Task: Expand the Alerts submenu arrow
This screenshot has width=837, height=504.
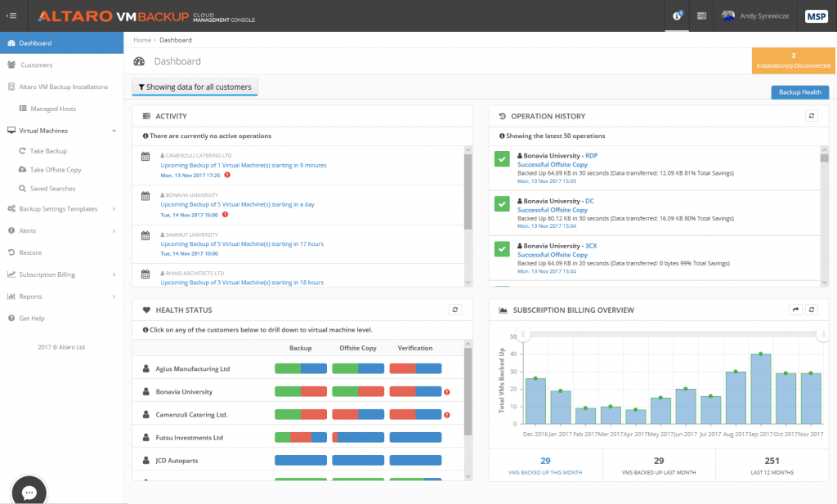Action: coord(114,231)
